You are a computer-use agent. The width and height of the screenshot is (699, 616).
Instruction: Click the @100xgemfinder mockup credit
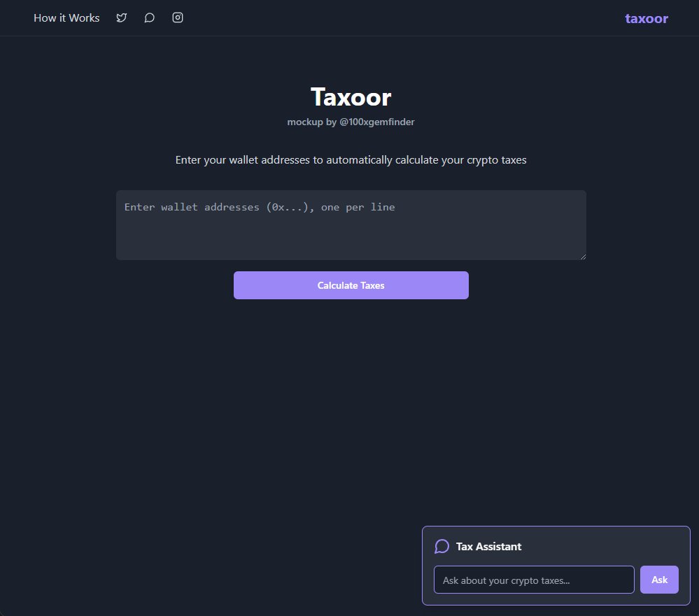click(x=351, y=122)
